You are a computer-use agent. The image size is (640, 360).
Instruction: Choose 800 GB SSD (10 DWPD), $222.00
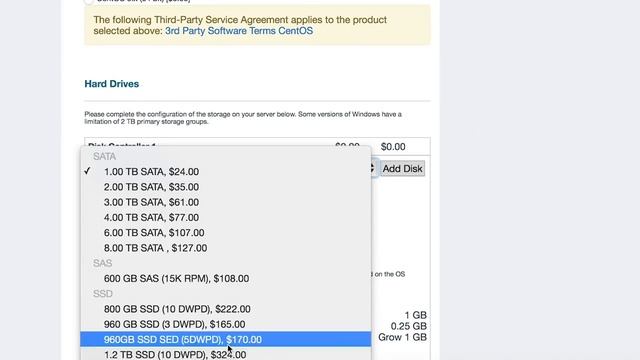225,309
